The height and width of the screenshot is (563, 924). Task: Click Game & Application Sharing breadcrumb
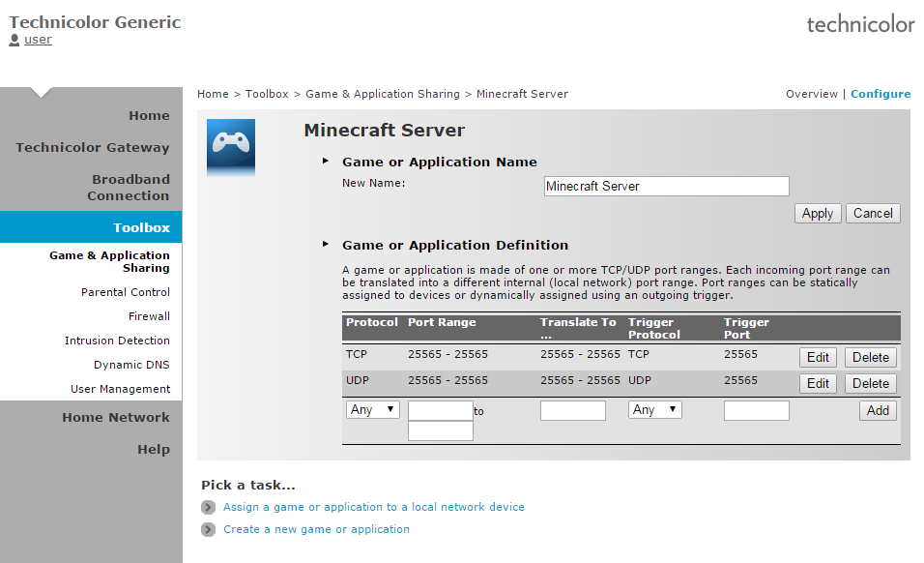pyautogui.click(x=383, y=94)
